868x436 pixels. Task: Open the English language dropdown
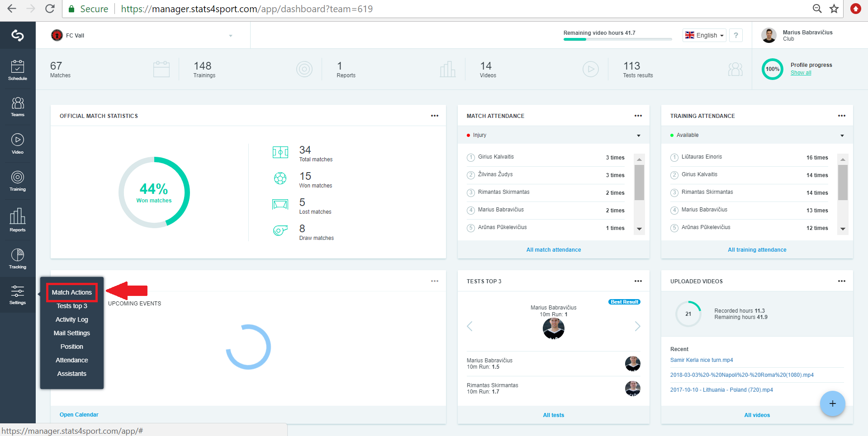click(704, 35)
